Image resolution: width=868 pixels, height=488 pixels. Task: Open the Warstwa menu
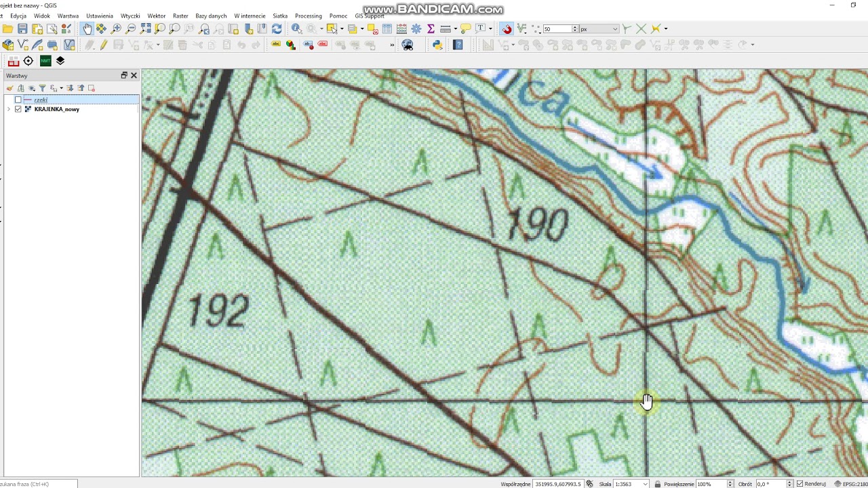click(x=68, y=16)
